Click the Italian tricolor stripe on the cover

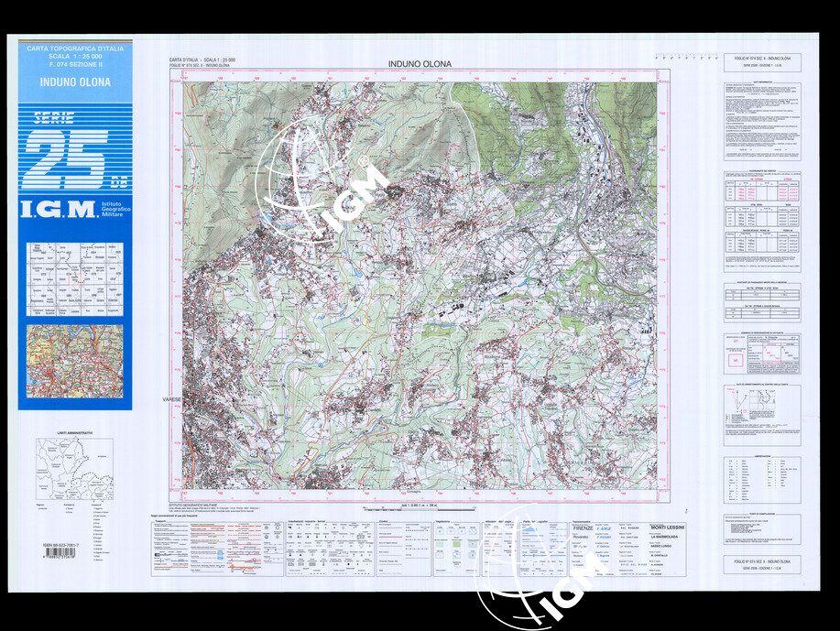click(76, 43)
